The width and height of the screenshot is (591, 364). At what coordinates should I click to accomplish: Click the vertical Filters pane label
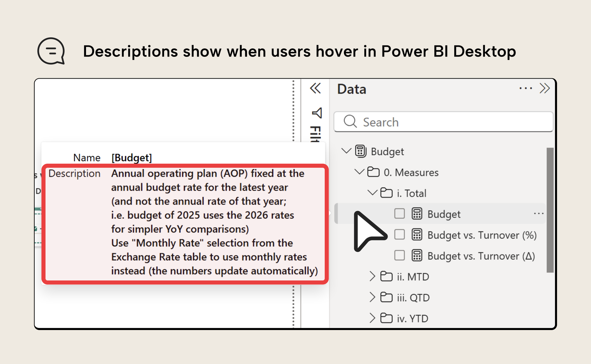[316, 134]
